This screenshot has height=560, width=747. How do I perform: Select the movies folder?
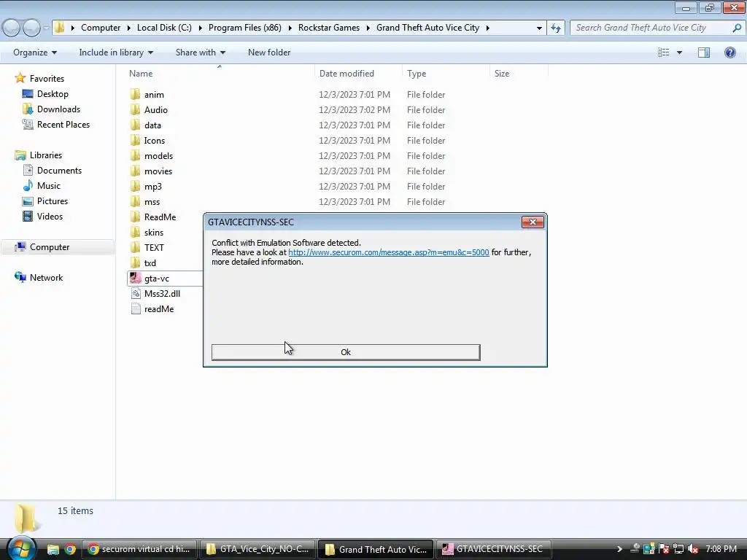pyautogui.click(x=158, y=171)
